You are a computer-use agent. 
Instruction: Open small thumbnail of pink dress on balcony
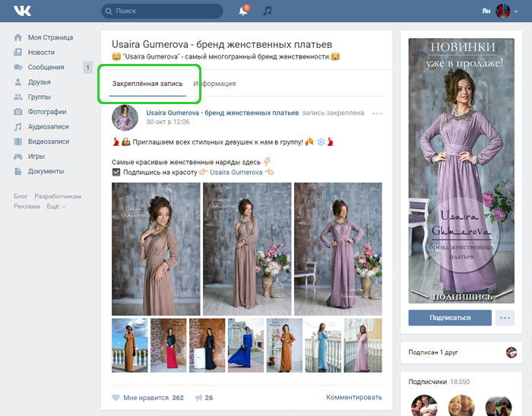pyautogui.click(x=363, y=345)
